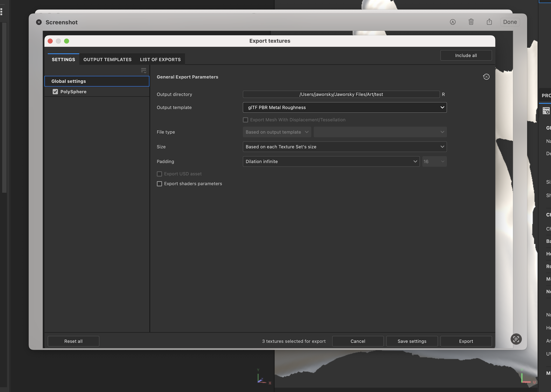Dismiss the General Export Parameters info via its x icon

pos(486,77)
